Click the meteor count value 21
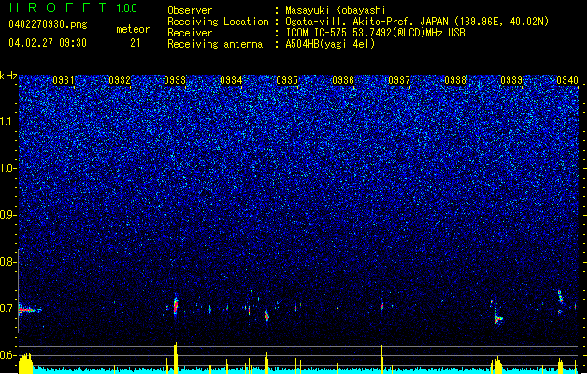This screenshot has height=374, width=588. tap(136, 43)
